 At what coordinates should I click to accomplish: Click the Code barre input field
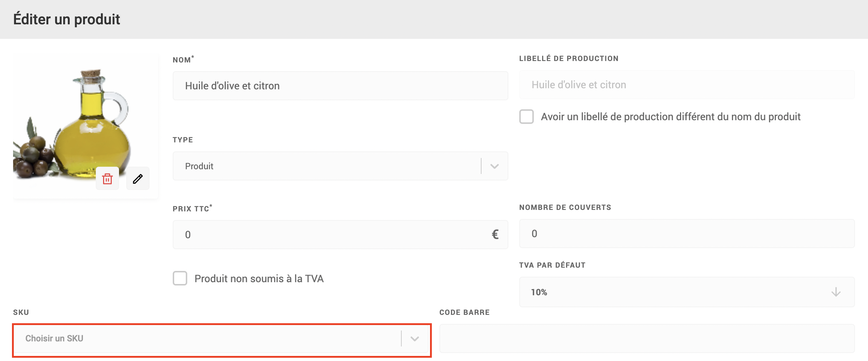click(647, 339)
